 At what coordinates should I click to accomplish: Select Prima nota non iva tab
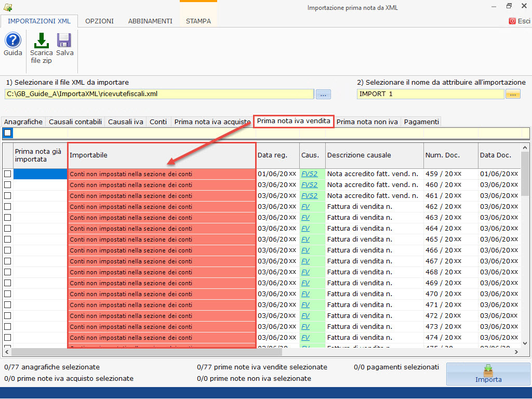[367, 122]
